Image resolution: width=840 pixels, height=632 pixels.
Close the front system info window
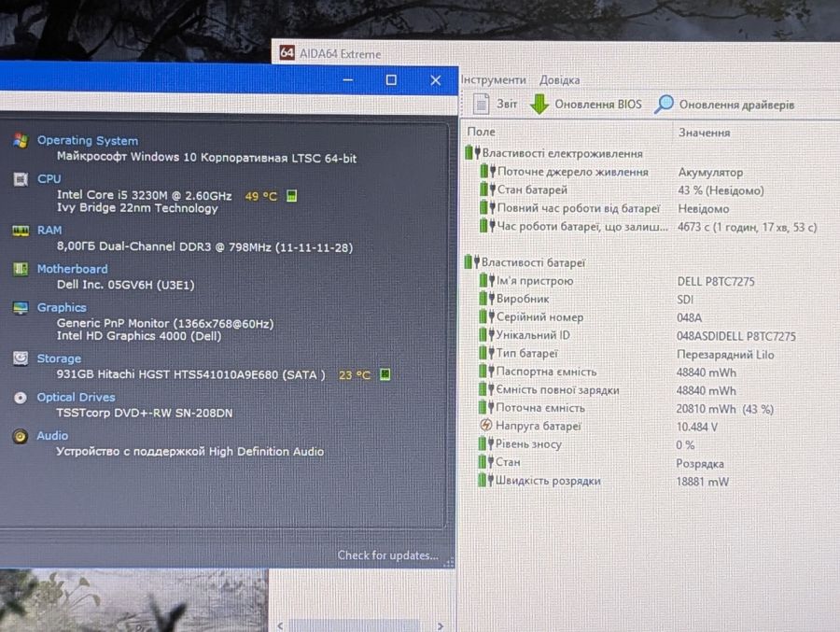tap(436, 80)
